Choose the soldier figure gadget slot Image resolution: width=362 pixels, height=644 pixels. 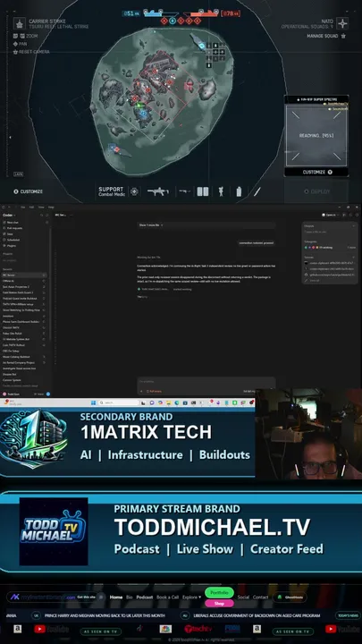pyautogui.click(x=221, y=191)
